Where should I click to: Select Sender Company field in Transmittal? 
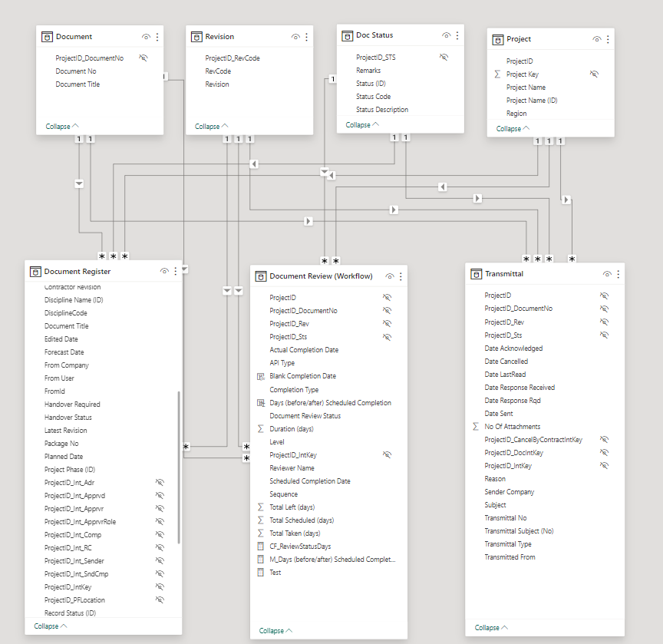510,492
